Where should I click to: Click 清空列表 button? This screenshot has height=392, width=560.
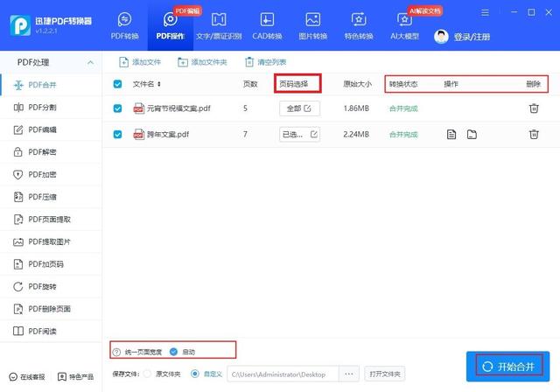tap(265, 62)
